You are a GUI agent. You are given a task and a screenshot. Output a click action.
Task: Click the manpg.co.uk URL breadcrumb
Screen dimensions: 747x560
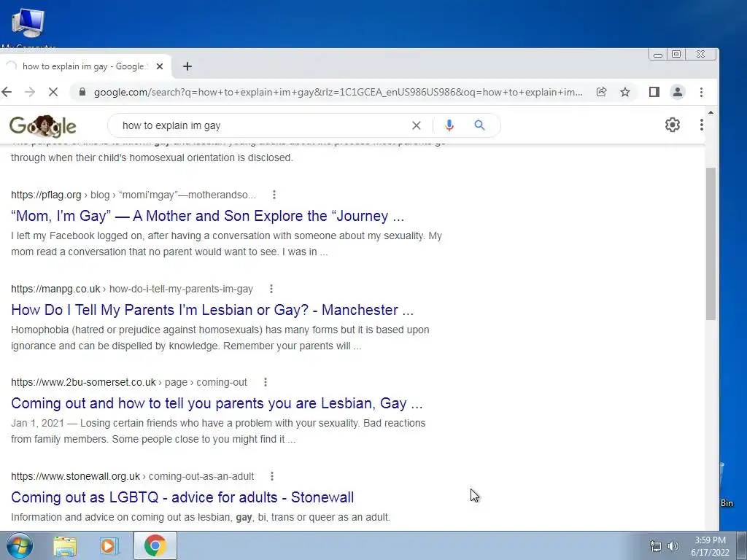[132, 289]
